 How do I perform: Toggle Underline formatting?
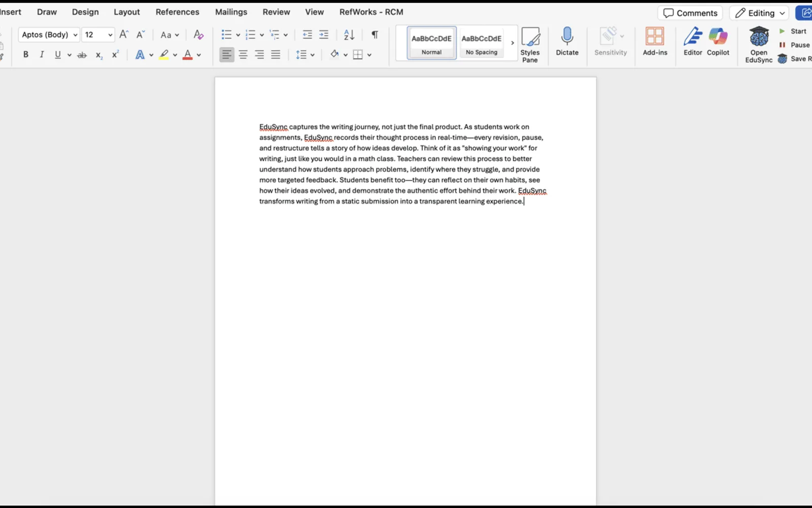pyautogui.click(x=58, y=54)
